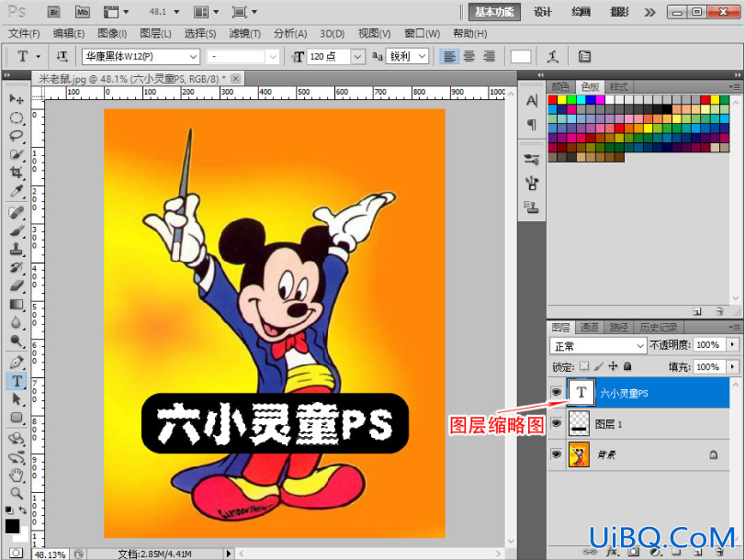
Task: Switch to the 样式 tab
Action: tap(618, 87)
